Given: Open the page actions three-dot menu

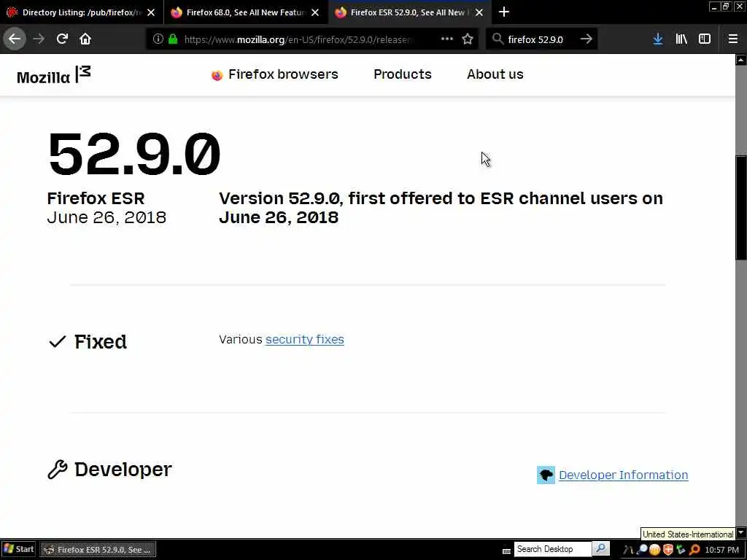Looking at the screenshot, I should click(447, 39).
